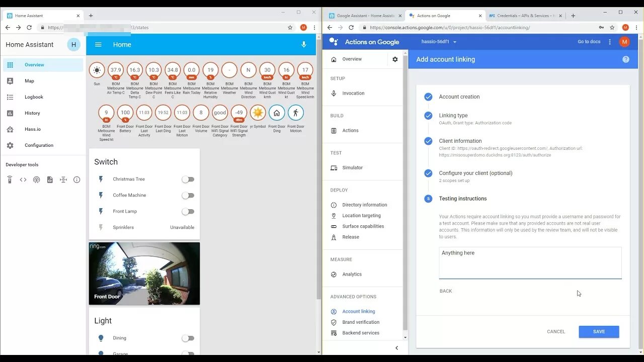Viewport: 644px width, 362px height.
Task: Toggle the Front Lamp switch
Action: [x=188, y=212]
